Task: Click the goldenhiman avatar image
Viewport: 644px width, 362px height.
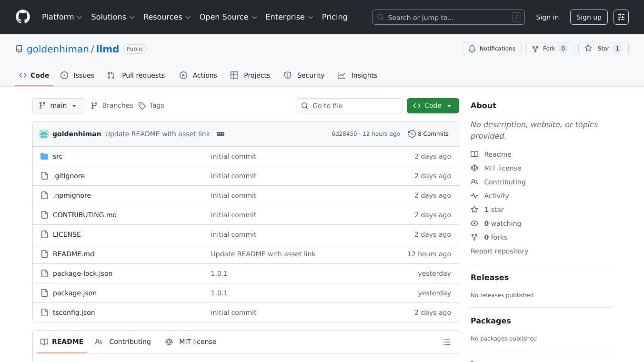Action: coord(44,134)
